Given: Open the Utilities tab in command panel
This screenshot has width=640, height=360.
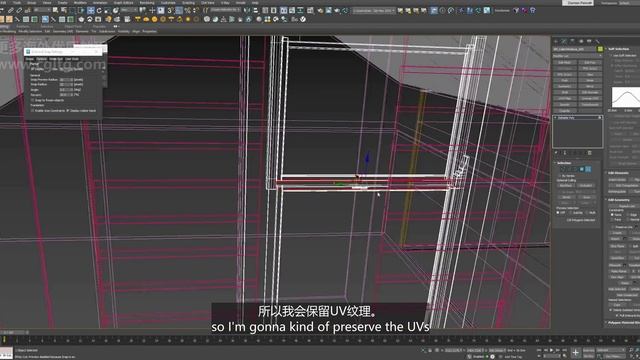Looking at the screenshot, I should 597,41.
